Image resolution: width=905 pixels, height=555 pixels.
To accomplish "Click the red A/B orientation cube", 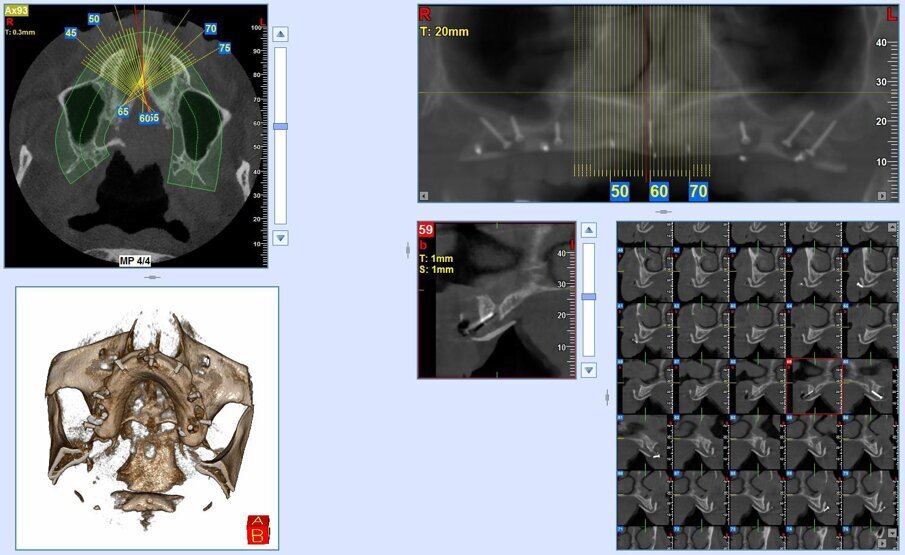I will tap(257, 530).
